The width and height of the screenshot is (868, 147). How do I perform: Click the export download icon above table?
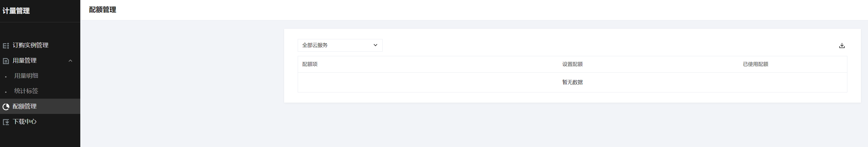pos(842,46)
